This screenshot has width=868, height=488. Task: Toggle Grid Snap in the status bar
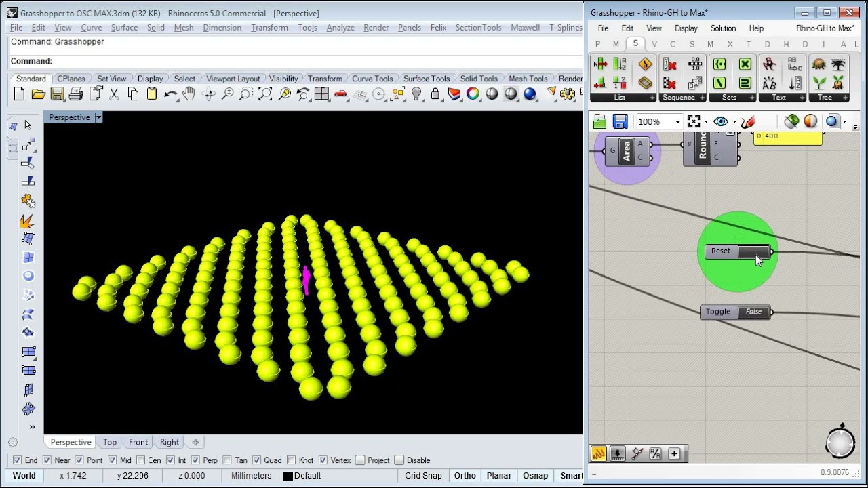(423, 476)
